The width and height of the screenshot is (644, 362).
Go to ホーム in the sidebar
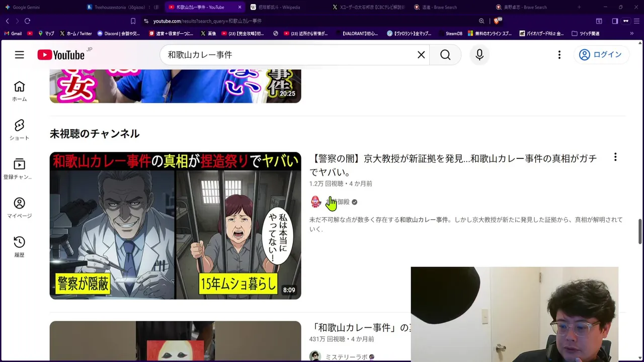tap(19, 91)
